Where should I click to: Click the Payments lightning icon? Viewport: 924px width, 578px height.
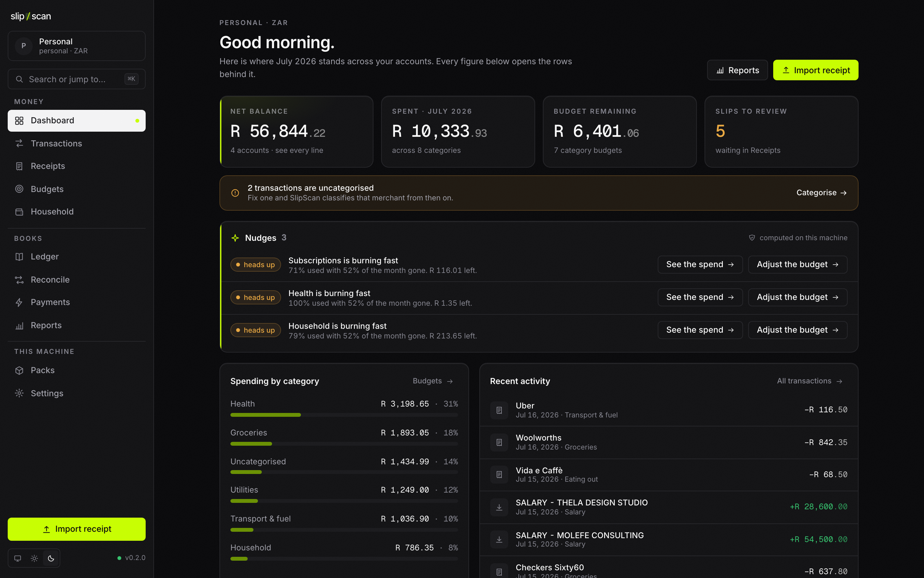click(x=19, y=302)
